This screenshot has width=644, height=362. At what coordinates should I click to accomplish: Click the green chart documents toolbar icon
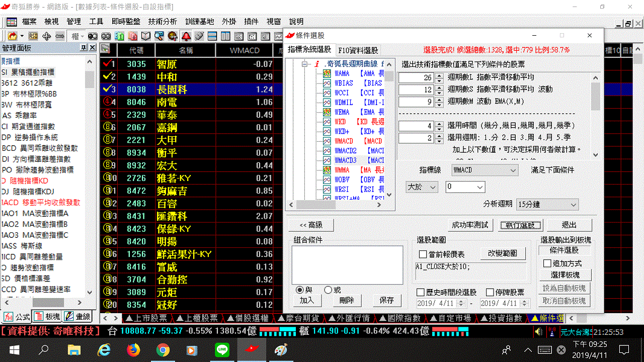tap(119, 36)
